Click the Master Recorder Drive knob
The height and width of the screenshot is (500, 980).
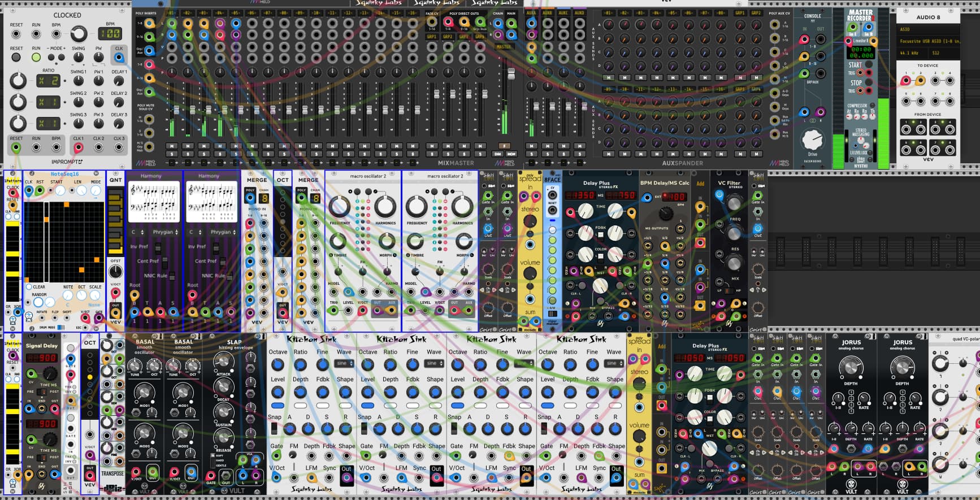[x=812, y=140]
